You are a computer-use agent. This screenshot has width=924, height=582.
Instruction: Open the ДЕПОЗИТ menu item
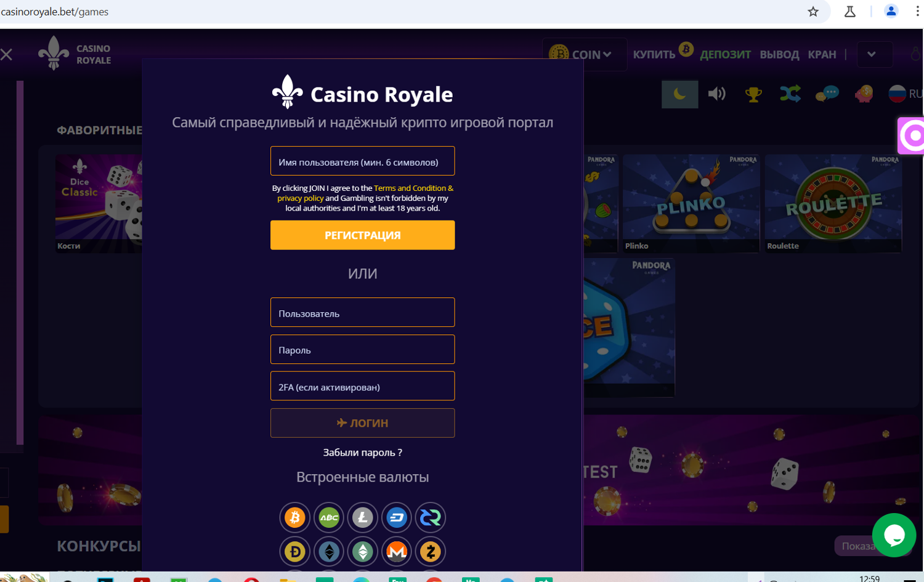pyautogui.click(x=725, y=55)
